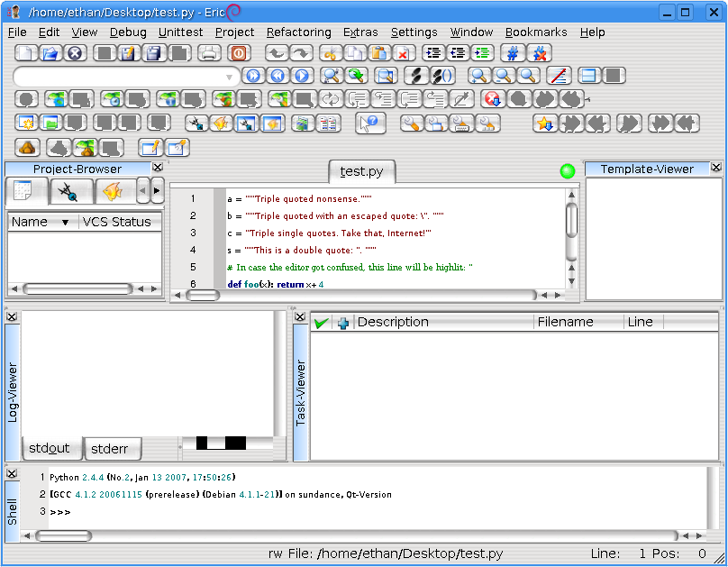Click the green arrow Replace icon
This screenshot has height=567, width=728.
click(356, 75)
